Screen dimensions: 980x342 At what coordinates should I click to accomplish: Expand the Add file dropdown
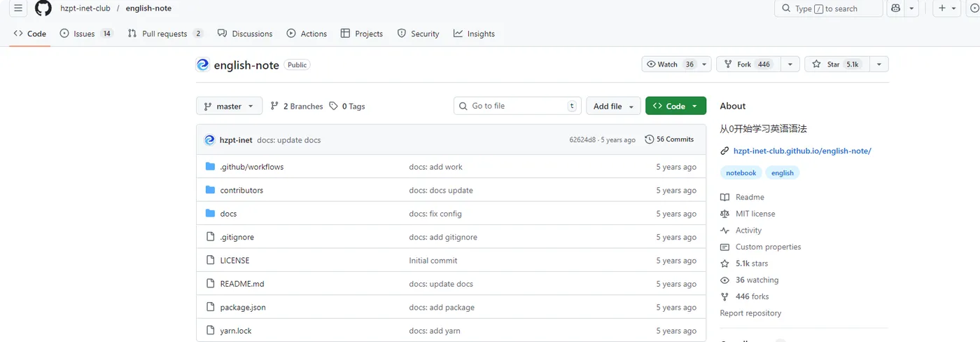[x=613, y=107]
